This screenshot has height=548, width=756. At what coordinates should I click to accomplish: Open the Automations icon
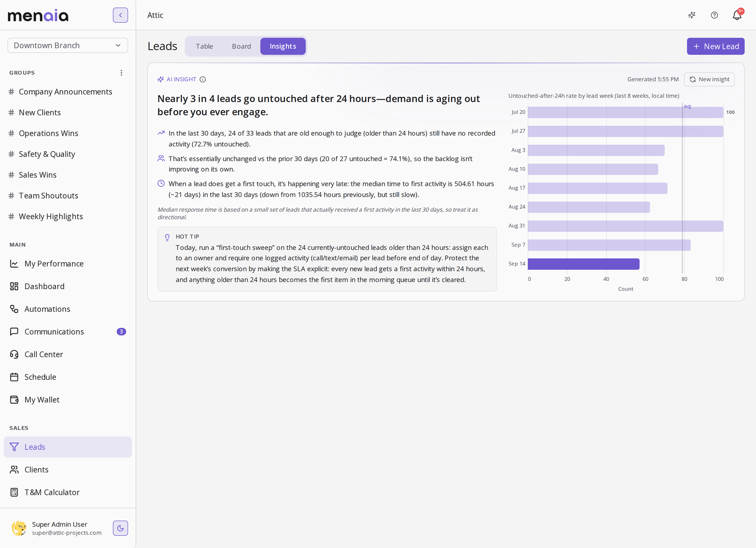[14, 309]
